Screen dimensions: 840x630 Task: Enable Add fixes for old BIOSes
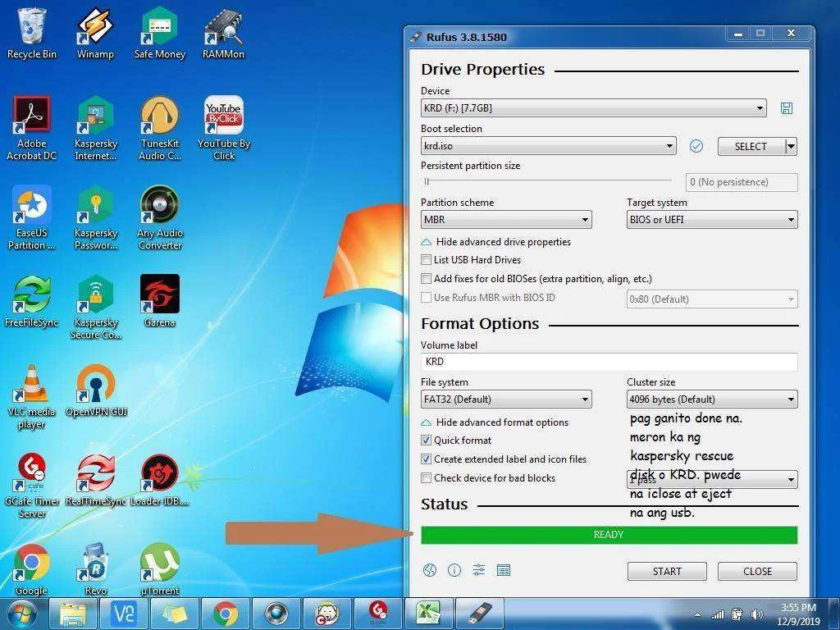[427, 279]
